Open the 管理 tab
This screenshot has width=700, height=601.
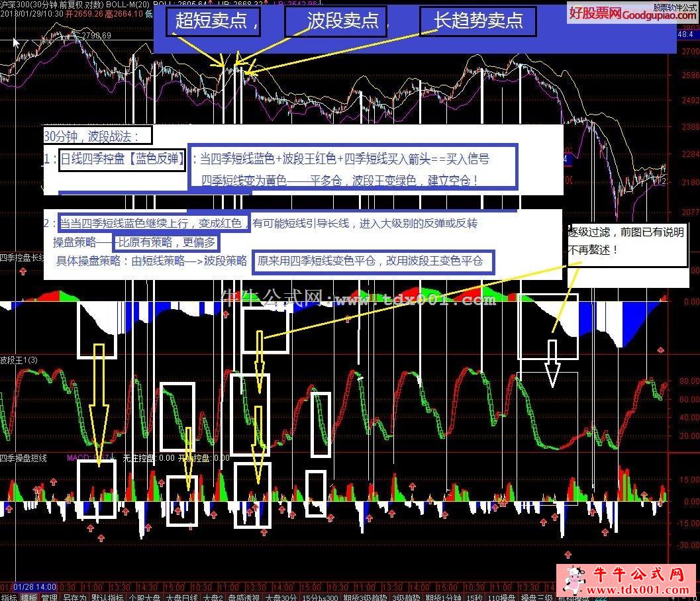click(50, 598)
